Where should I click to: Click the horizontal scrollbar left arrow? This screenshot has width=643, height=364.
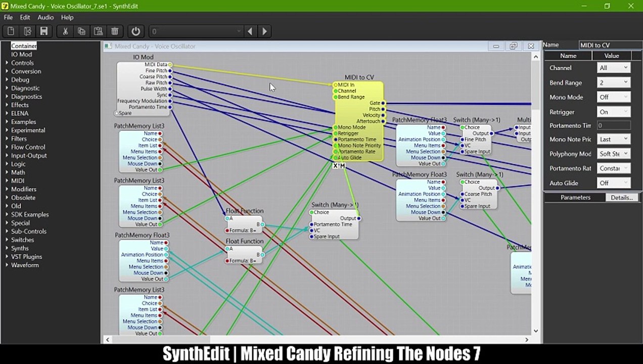pos(108,340)
